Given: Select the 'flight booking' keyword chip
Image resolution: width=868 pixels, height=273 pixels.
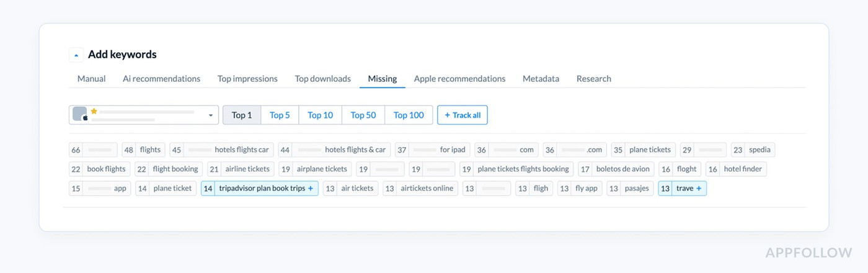Looking at the screenshot, I should pyautogui.click(x=169, y=169).
